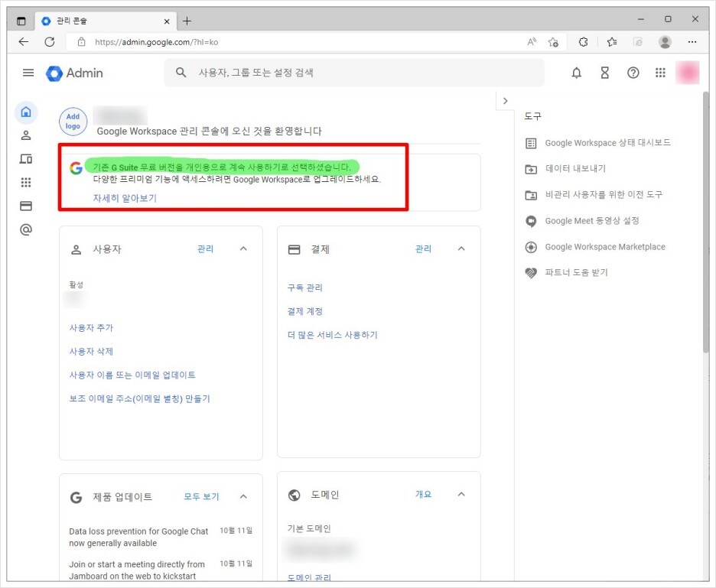Open Google Workspace 상태 대시보드 tool
The image size is (716, 588).
point(598,143)
